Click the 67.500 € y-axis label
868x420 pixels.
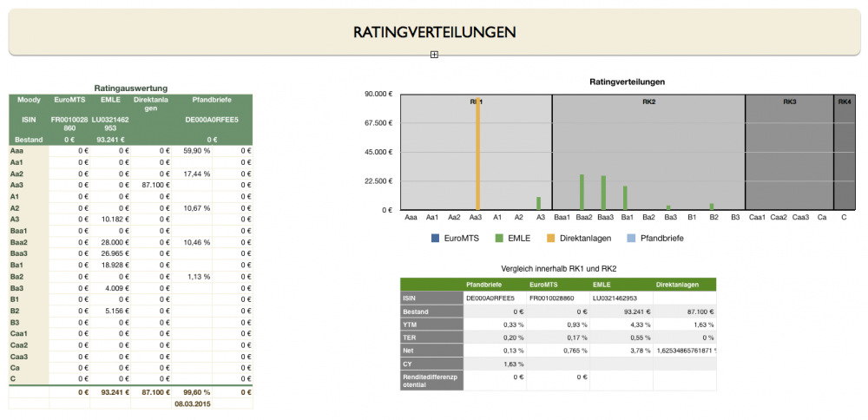378,123
